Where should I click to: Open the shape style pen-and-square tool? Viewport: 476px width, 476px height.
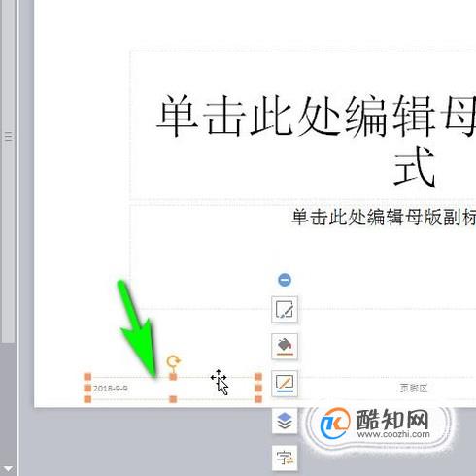[x=285, y=309]
